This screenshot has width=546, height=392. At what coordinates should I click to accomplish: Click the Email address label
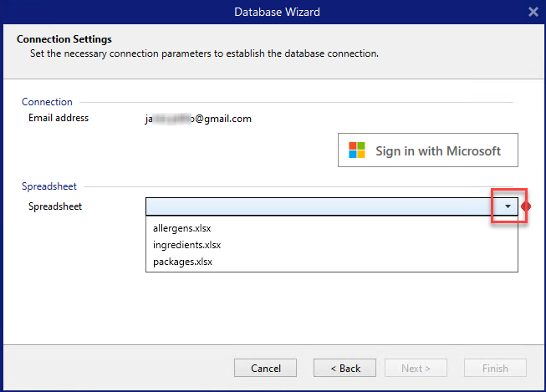point(59,118)
